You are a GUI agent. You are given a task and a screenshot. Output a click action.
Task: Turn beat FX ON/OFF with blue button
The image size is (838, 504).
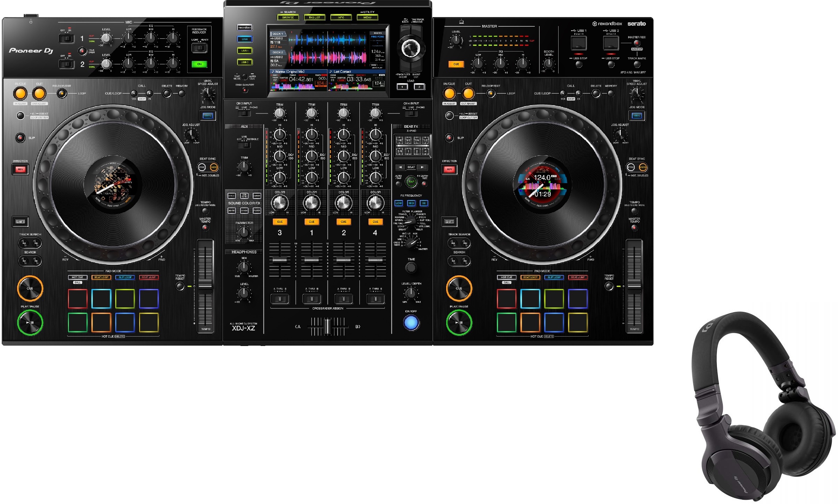click(x=411, y=322)
